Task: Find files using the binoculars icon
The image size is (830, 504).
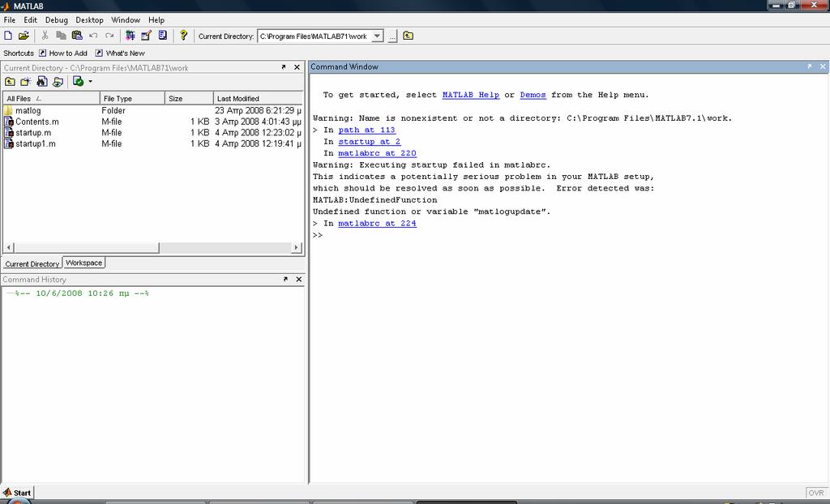Action: click(x=42, y=82)
